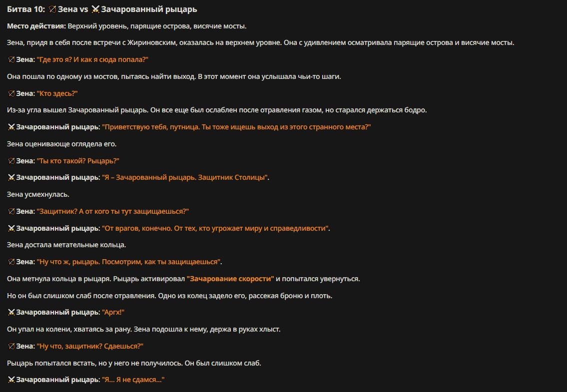
Task: Click swords icon on "От врагов, конечно" line
Action: click(x=11, y=229)
